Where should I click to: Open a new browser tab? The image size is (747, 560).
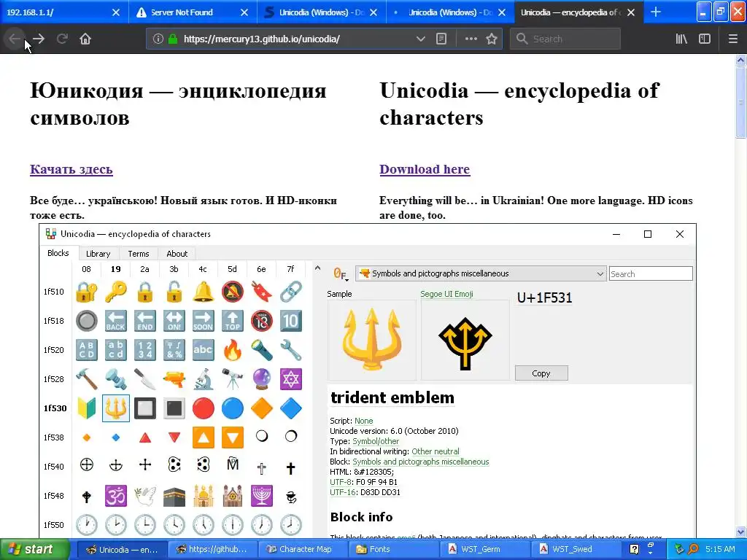click(656, 12)
